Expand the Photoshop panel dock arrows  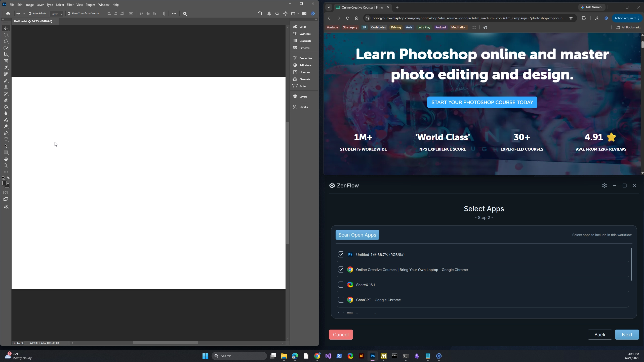pos(316,19)
